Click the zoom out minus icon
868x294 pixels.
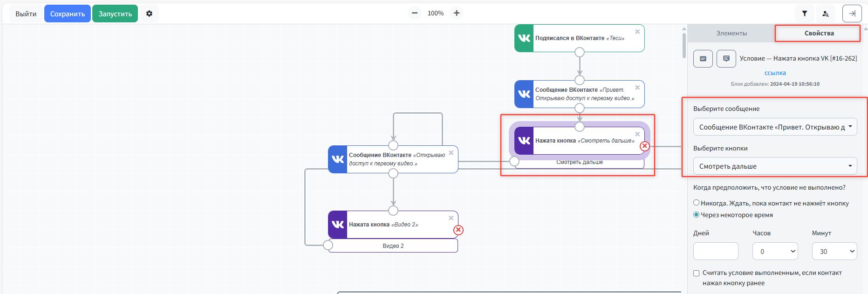click(414, 13)
